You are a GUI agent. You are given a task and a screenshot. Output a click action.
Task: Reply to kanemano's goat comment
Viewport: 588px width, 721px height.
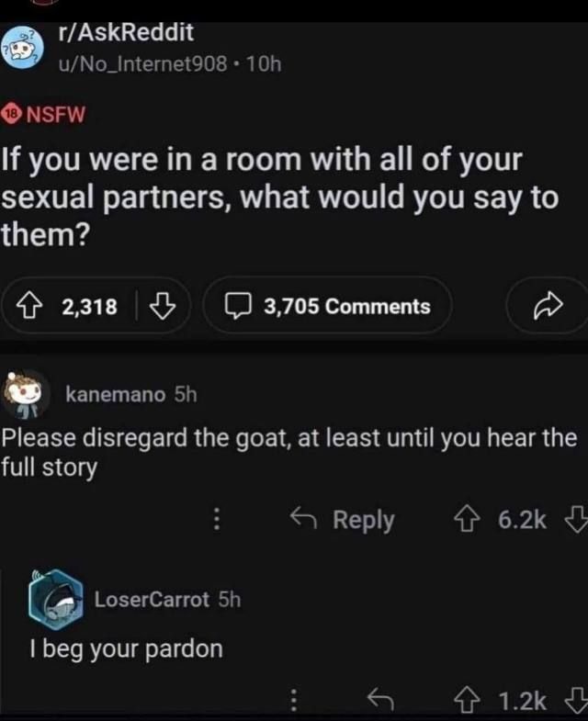coord(343,520)
